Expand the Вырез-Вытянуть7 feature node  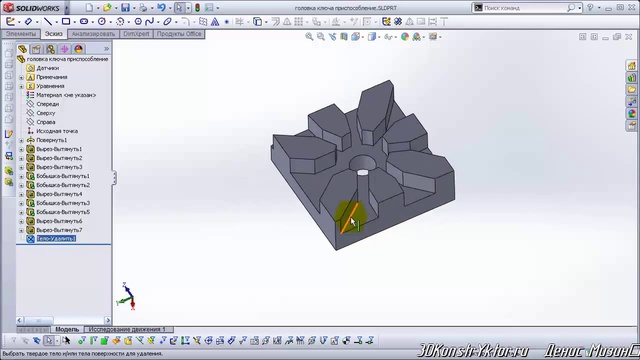click(21, 230)
